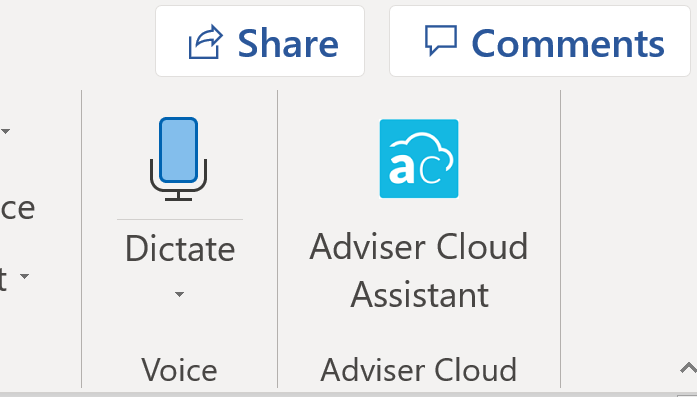Select the truncated command ending in 'ce'
This screenshot has height=397, width=697.
(x=17, y=208)
